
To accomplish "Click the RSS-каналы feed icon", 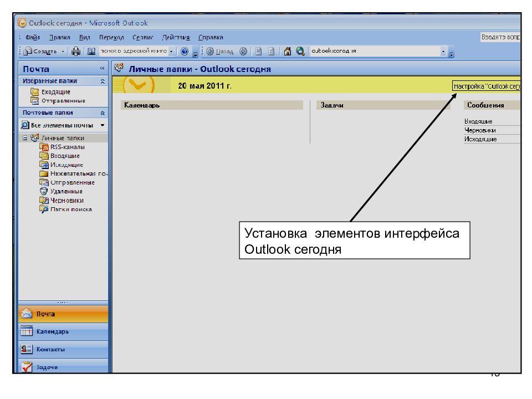I will point(44,147).
